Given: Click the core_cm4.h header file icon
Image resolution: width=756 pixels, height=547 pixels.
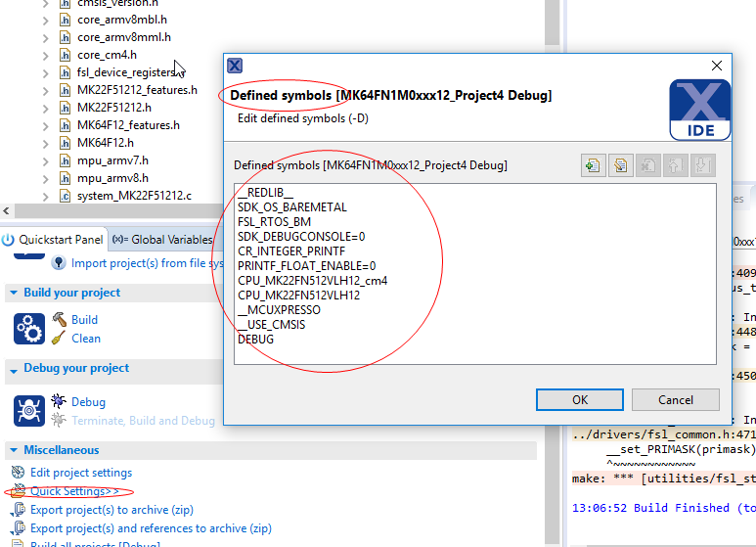Looking at the screenshot, I should (66, 55).
